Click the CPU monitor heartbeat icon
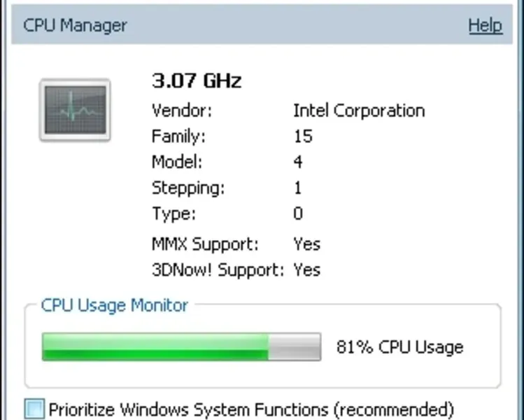524x420 pixels. pos(74,110)
